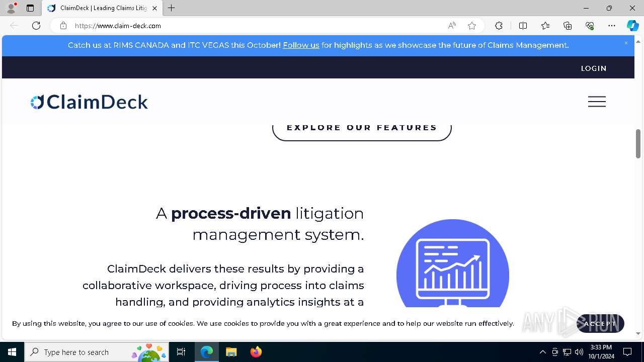The image size is (644, 362).
Task: Select the ClaimDeck browser tab
Action: (102, 8)
